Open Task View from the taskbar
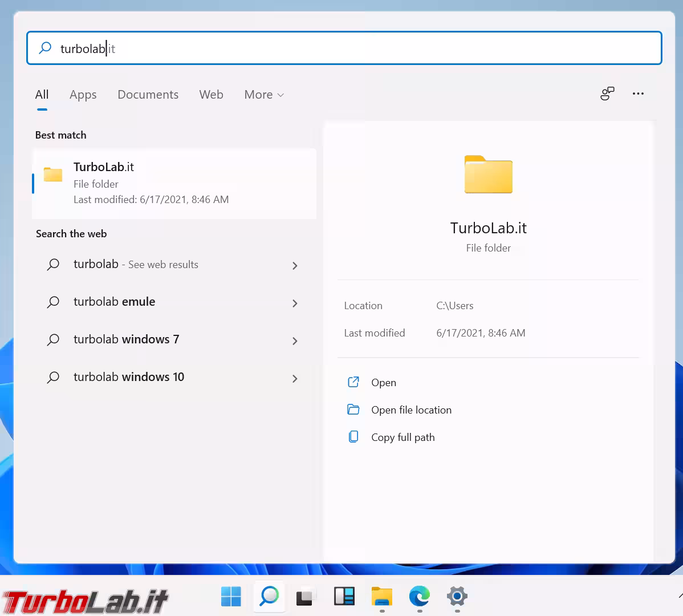The image size is (683, 616). tap(306, 597)
